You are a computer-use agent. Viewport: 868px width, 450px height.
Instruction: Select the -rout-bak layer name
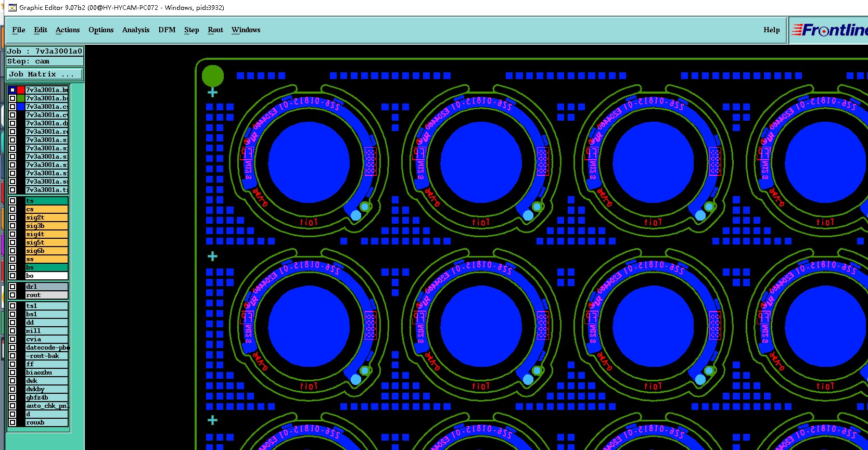(47, 356)
